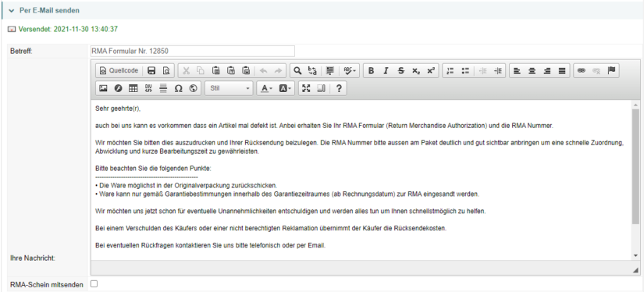Click the 'Versendet: 2021-11-30 13:40:37' status text
Screen dimensions: 644x292
coord(68,29)
